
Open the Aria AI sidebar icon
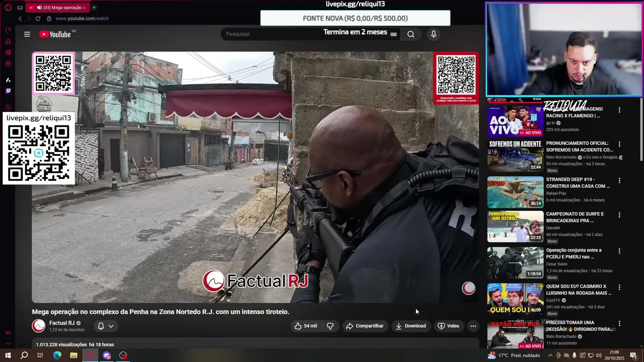[x=8, y=80]
